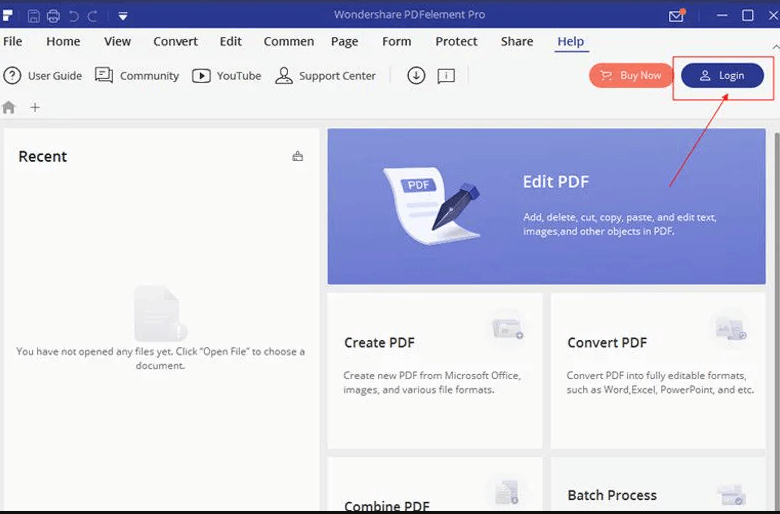Switch to the Share tab
This screenshot has width=780, height=514.
(517, 41)
